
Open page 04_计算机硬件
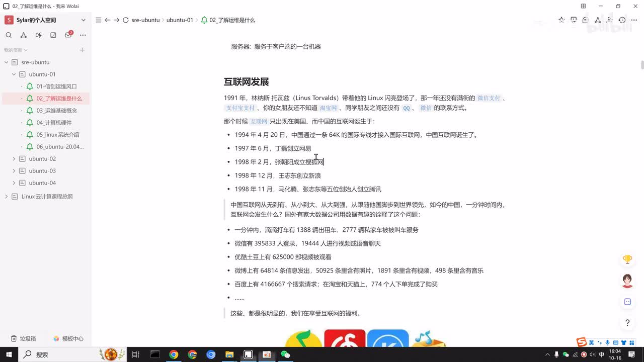54,123
